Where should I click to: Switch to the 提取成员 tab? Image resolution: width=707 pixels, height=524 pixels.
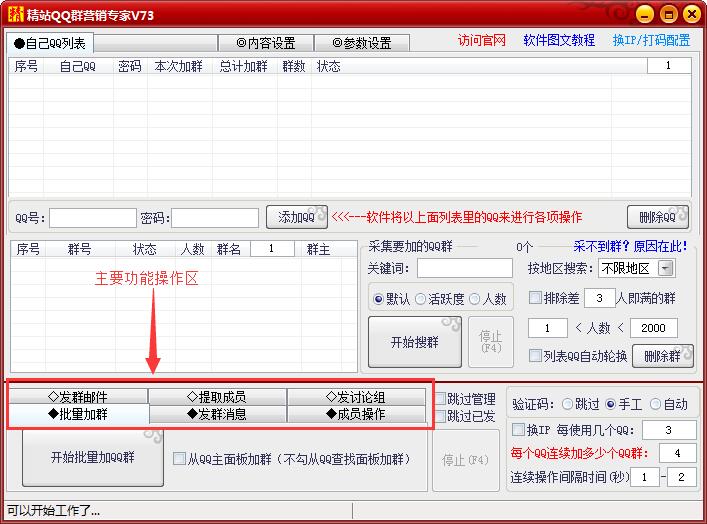tap(217, 397)
